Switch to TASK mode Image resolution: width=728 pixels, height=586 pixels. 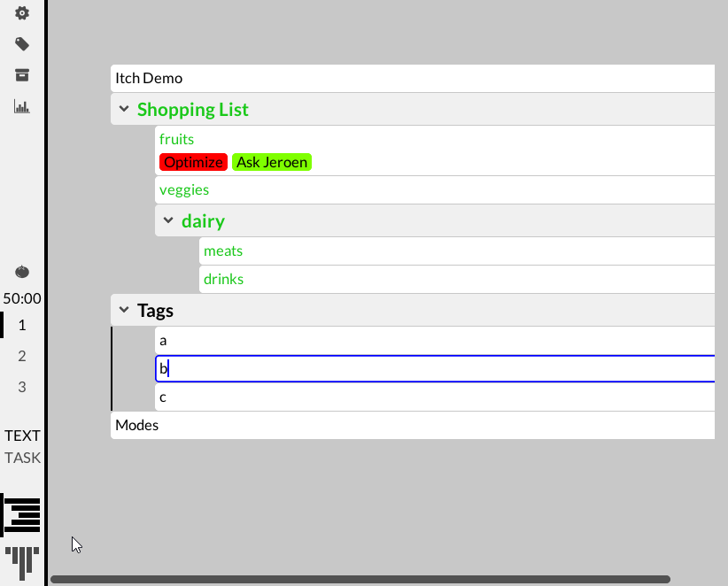tap(22, 458)
